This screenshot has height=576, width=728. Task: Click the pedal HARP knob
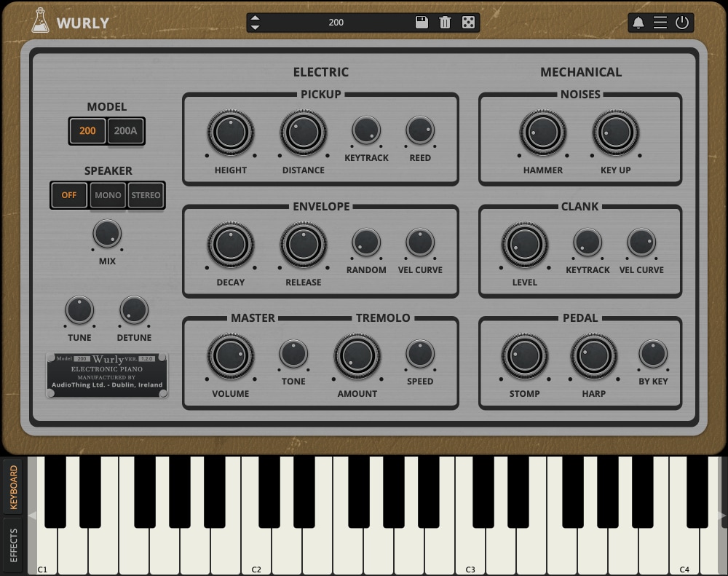(x=594, y=356)
